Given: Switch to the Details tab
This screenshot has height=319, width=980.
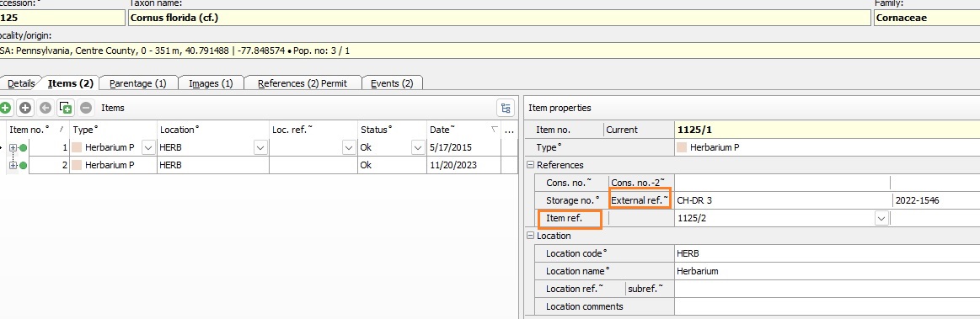Looking at the screenshot, I should tap(20, 83).
